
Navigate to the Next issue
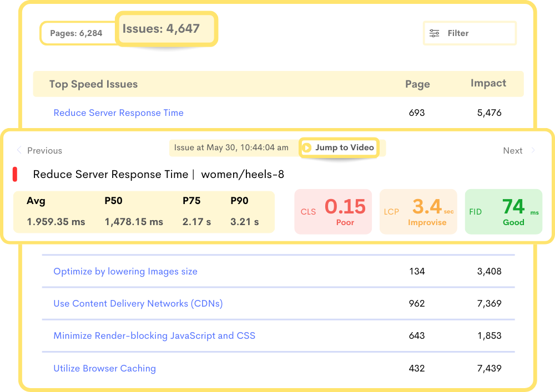coord(513,150)
